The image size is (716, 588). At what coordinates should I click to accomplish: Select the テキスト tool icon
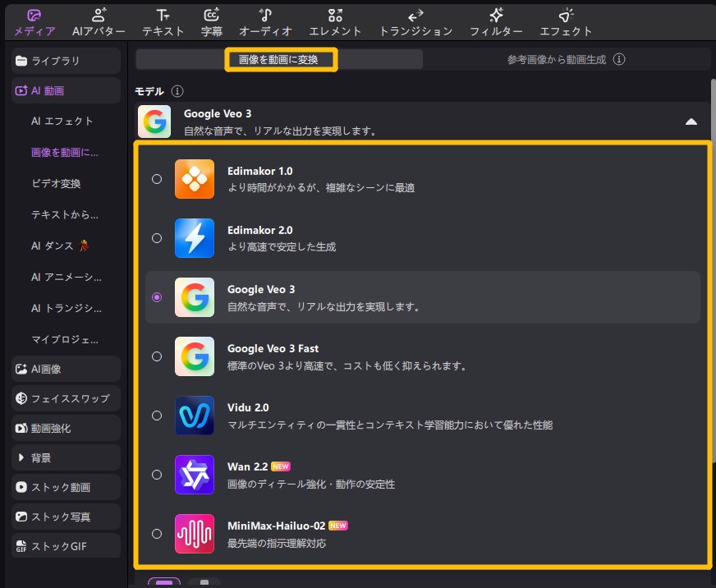tap(163, 15)
